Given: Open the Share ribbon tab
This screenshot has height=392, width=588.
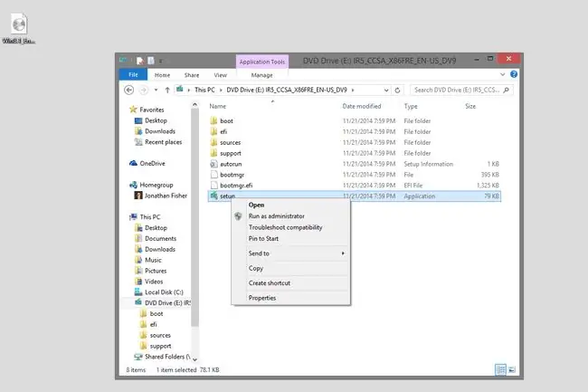Looking at the screenshot, I should click(192, 75).
